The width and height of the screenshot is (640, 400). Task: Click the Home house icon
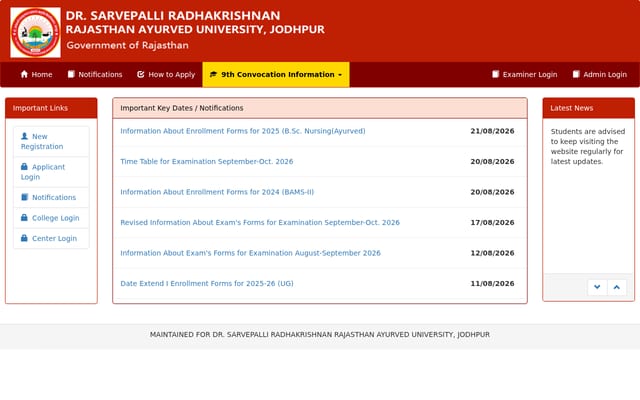point(24,74)
